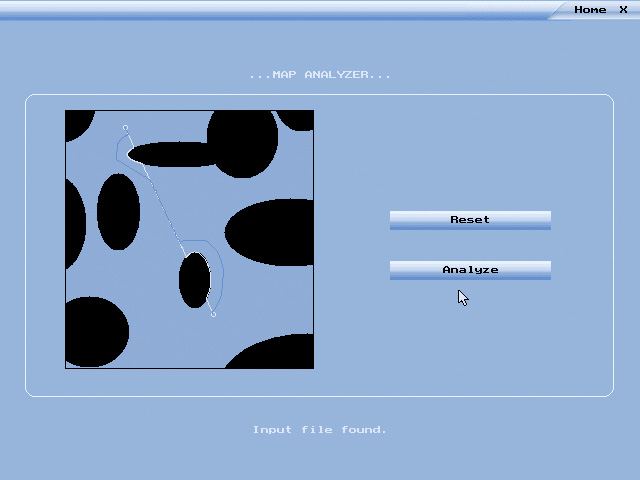
Task: Click the 'Input file found.' status message
Action: 320,429
